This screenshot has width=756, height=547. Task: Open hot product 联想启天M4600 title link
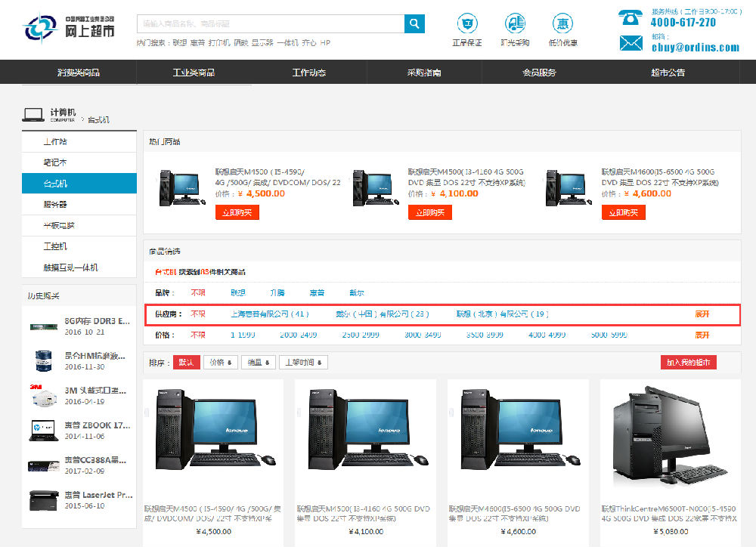pyautogui.click(x=660, y=178)
